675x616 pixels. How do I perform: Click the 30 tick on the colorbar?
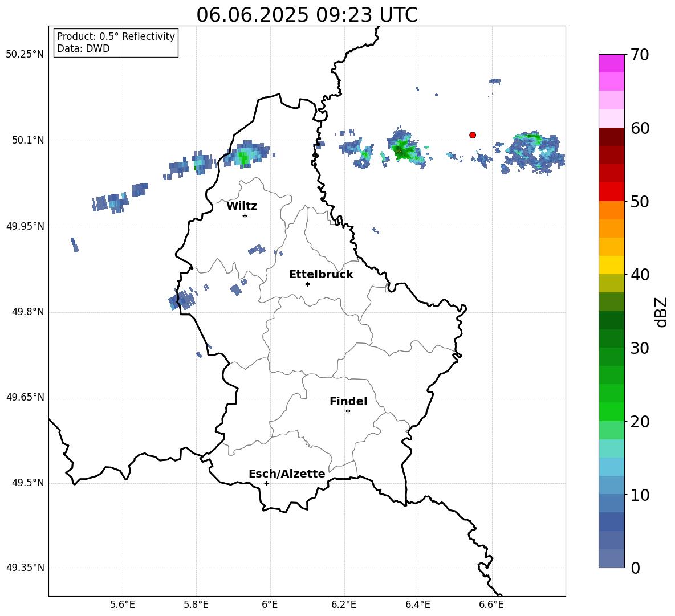click(640, 348)
